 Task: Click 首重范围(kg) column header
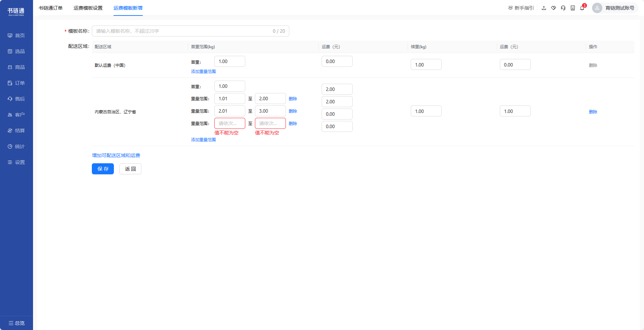[x=203, y=47]
